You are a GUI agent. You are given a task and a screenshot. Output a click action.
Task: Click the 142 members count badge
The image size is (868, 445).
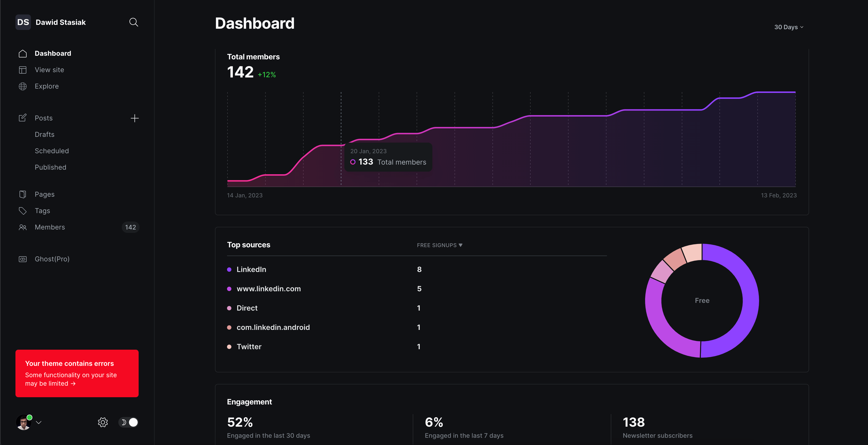130,227
